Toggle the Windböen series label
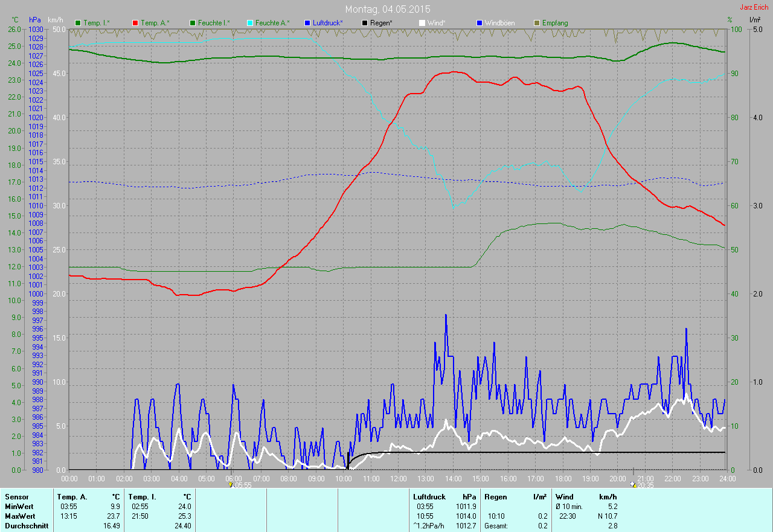Screen dimensions: 773x532 499,23
